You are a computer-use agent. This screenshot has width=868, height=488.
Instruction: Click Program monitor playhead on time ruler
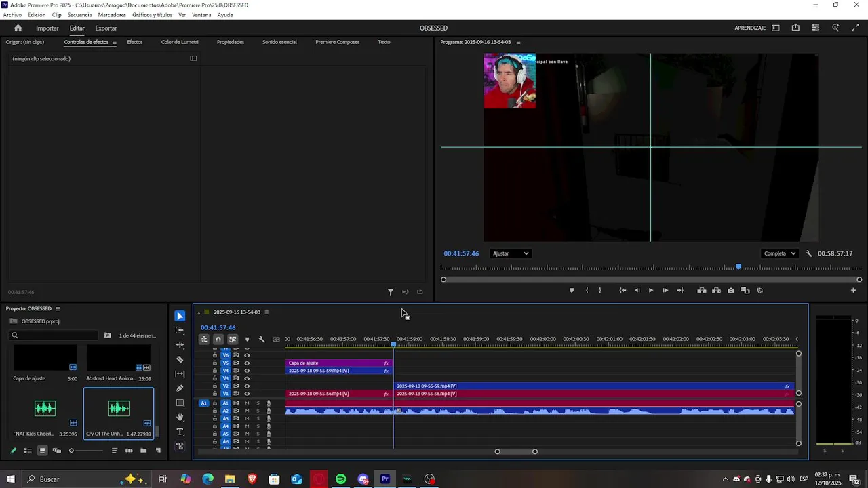738,267
